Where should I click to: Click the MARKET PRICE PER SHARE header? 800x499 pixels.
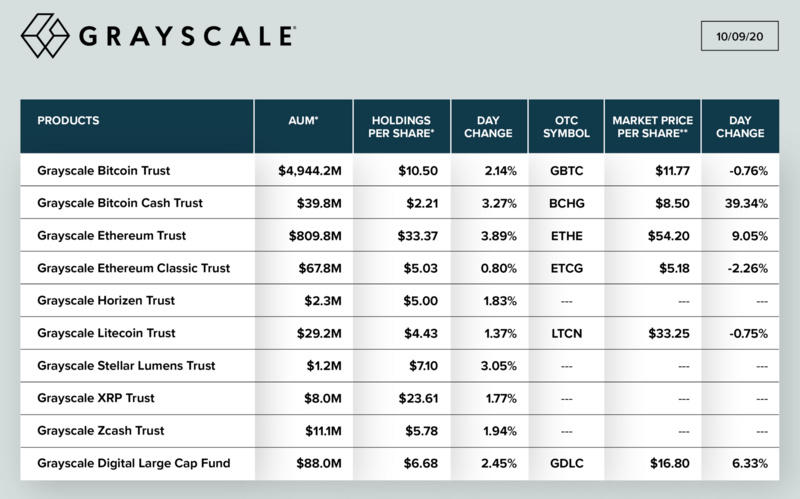pyautogui.click(x=652, y=126)
